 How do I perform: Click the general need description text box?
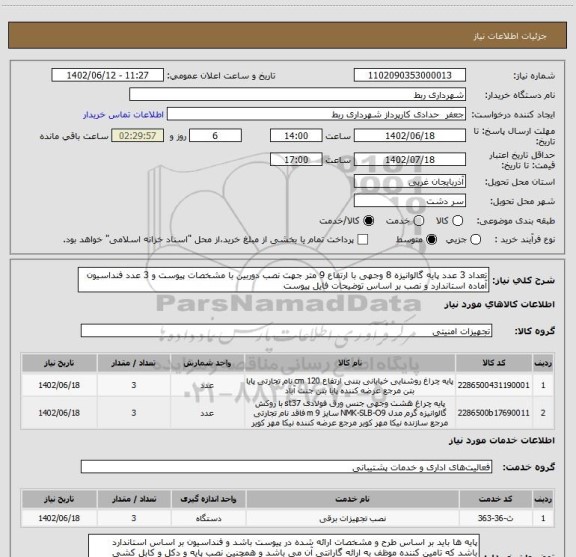[284, 280]
